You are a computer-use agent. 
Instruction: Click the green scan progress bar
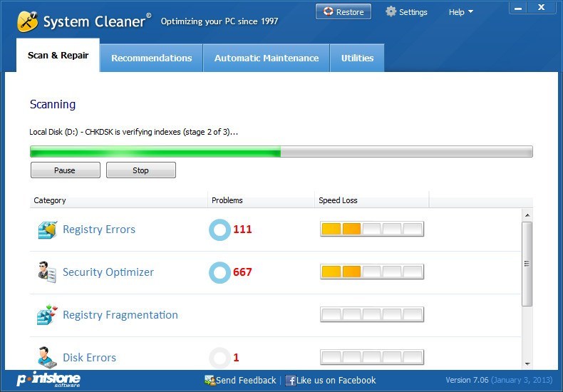tap(281, 152)
